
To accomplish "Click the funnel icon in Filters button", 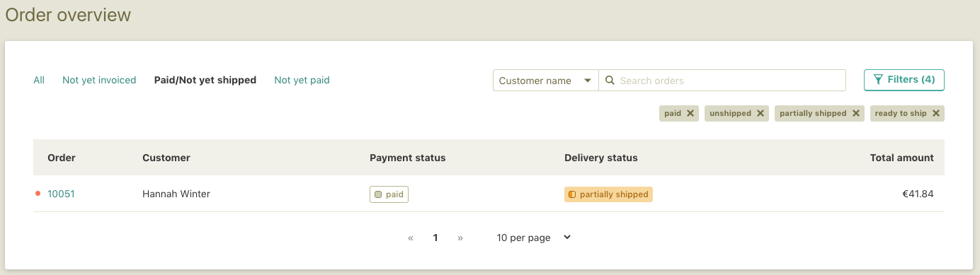I will 878,80.
